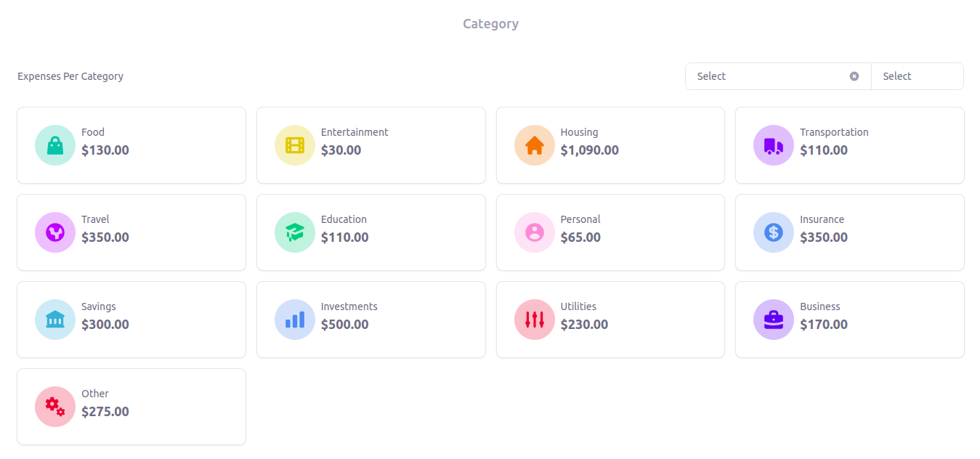Click the Personal user icon

(x=535, y=232)
